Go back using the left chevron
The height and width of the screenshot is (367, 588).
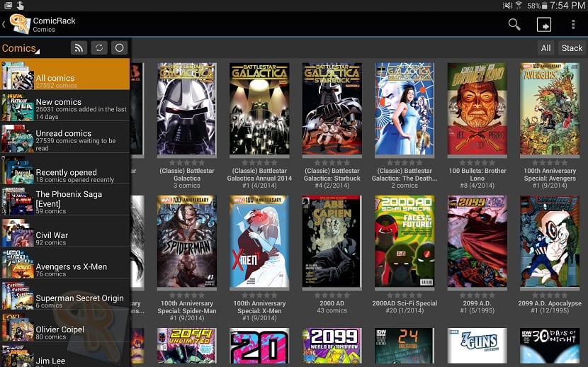pos(4,25)
